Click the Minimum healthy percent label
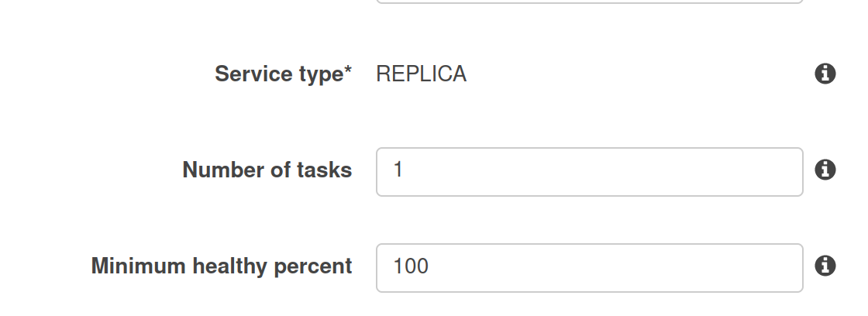 pos(222,266)
